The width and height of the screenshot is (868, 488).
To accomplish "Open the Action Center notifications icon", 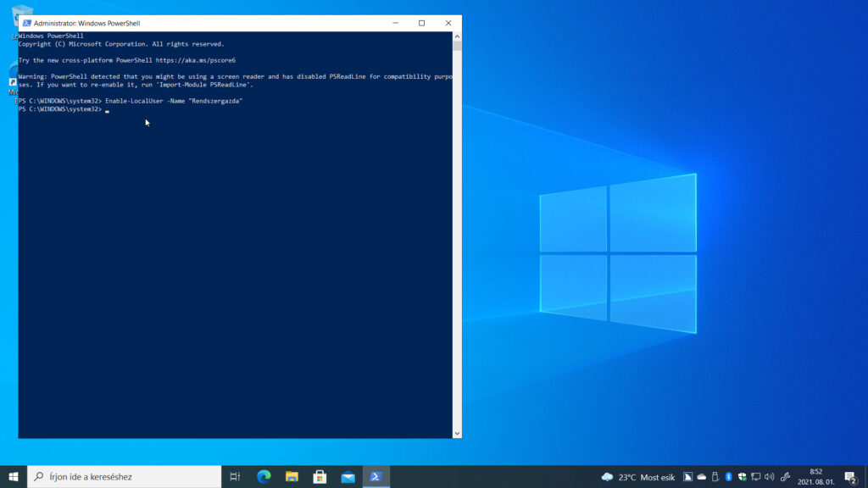I will (851, 477).
